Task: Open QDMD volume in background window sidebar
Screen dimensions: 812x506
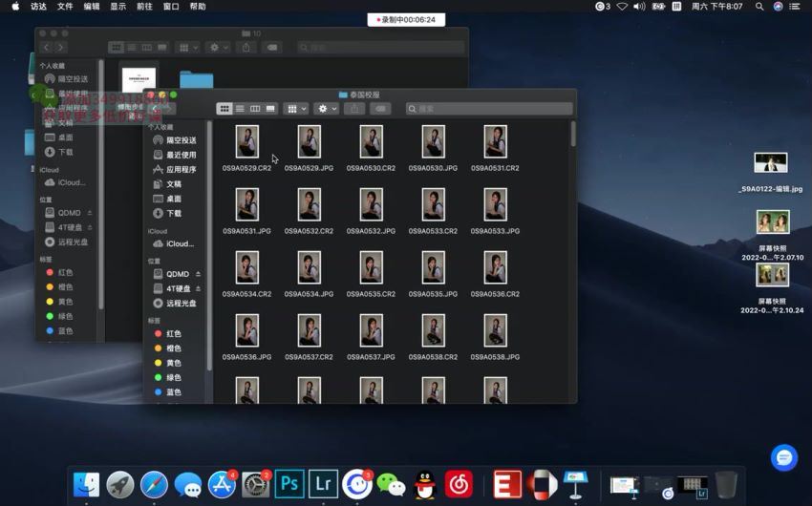Action: pos(63,213)
